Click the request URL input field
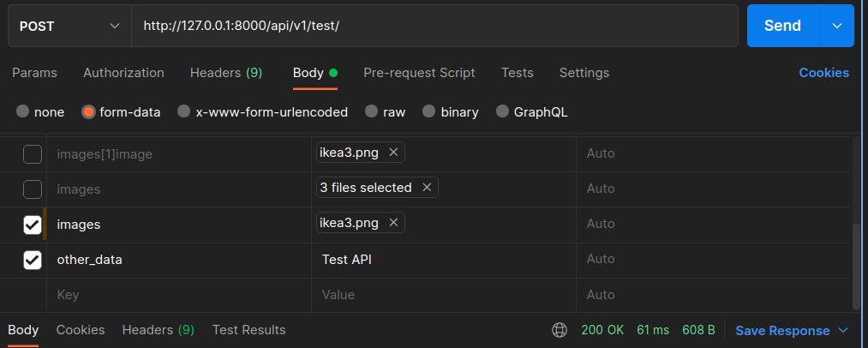 [433, 26]
